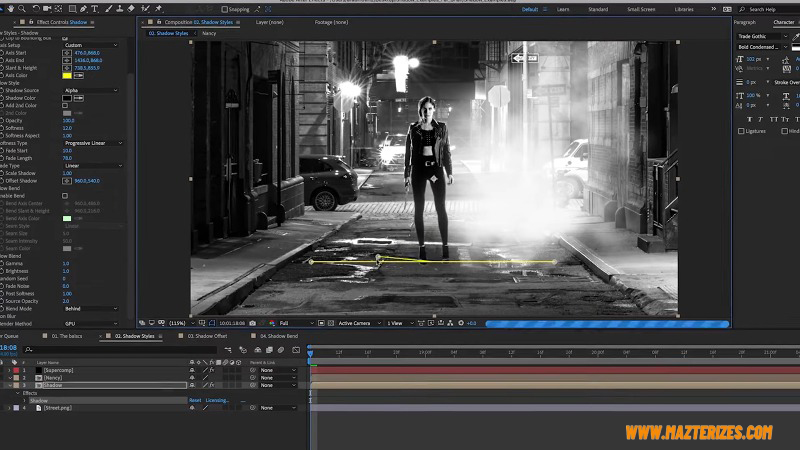Switch to 01. The basics tab

[67, 336]
